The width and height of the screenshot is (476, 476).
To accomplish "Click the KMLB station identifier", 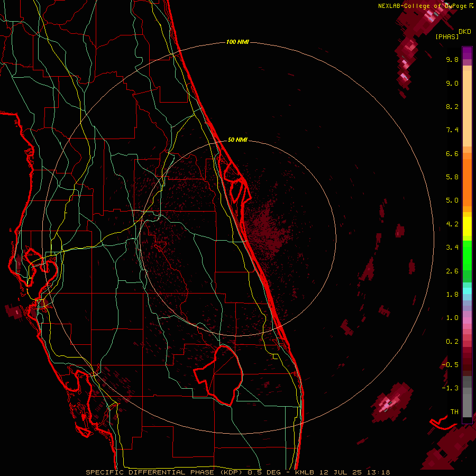I will pos(305,472).
